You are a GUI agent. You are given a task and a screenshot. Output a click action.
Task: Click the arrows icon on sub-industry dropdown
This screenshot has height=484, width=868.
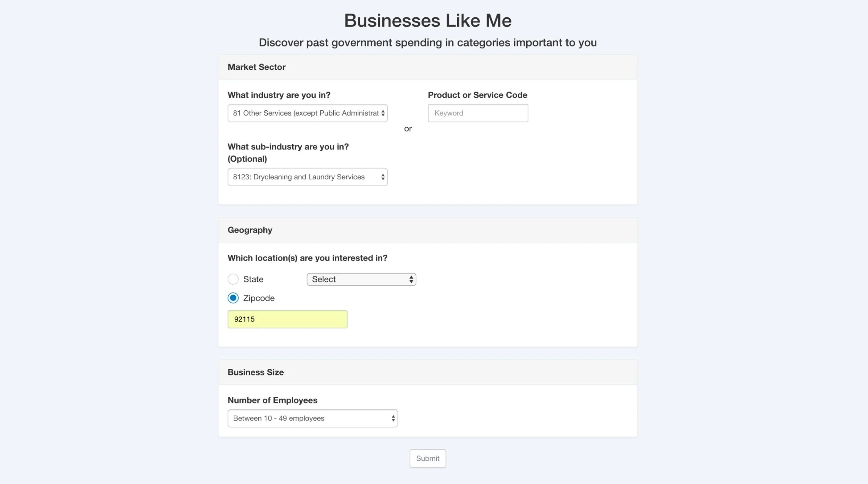click(x=383, y=177)
